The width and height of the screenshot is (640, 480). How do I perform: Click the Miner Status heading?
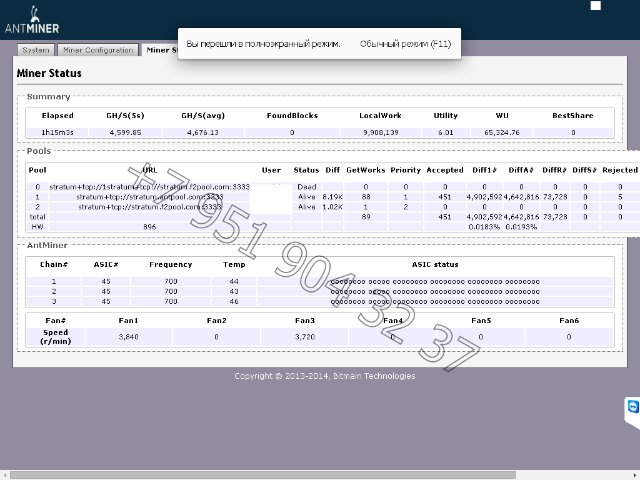pos(49,73)
